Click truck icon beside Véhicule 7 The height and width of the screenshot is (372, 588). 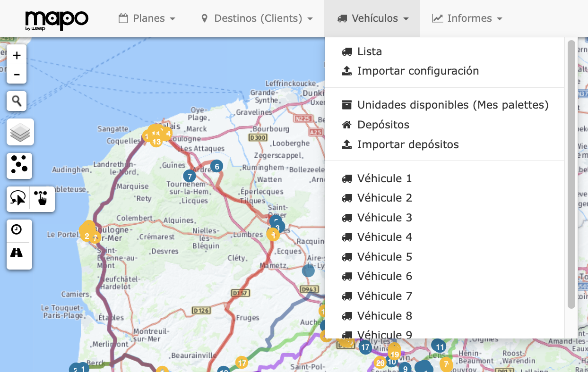(347, 296)
